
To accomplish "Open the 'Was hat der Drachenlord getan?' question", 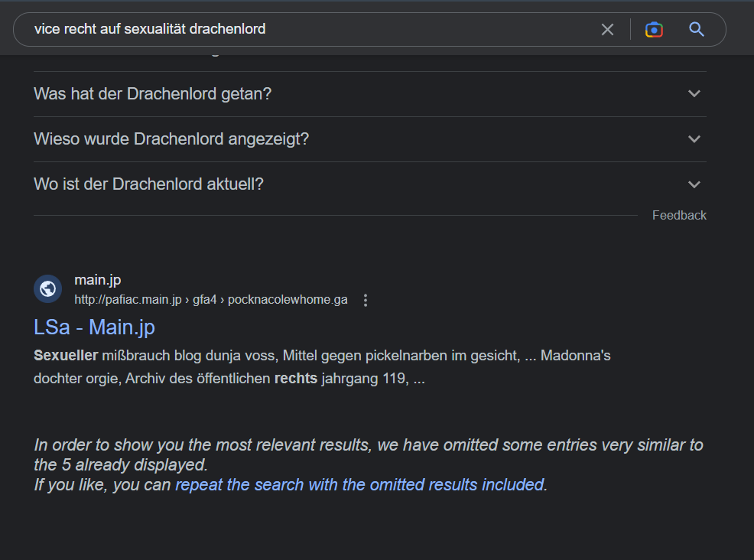I will click(370, 94).
